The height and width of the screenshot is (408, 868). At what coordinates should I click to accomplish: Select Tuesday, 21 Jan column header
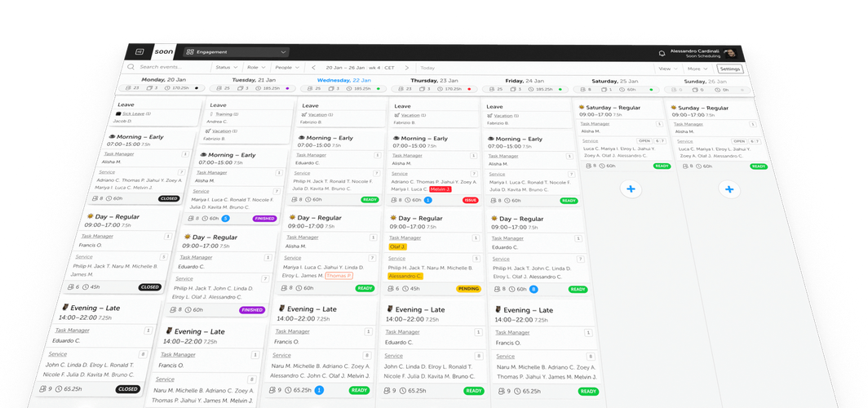(x=254, y=80)
